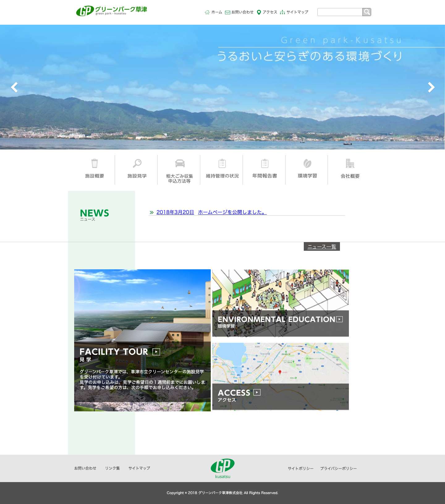Click the Green Park Kusatsu header logo
This screenshot has height=504, width=445.
pyautogui.click(x=112, y=11)
